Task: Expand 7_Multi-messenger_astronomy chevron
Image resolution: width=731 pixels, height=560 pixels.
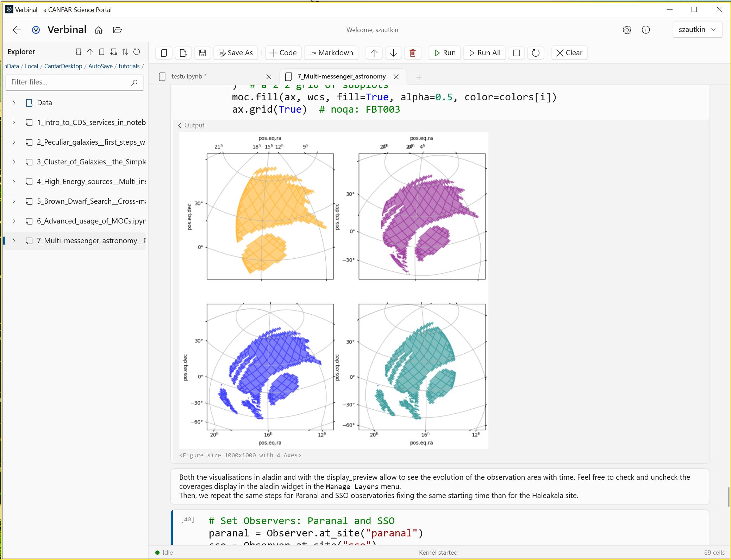Action: click(14, 241)
